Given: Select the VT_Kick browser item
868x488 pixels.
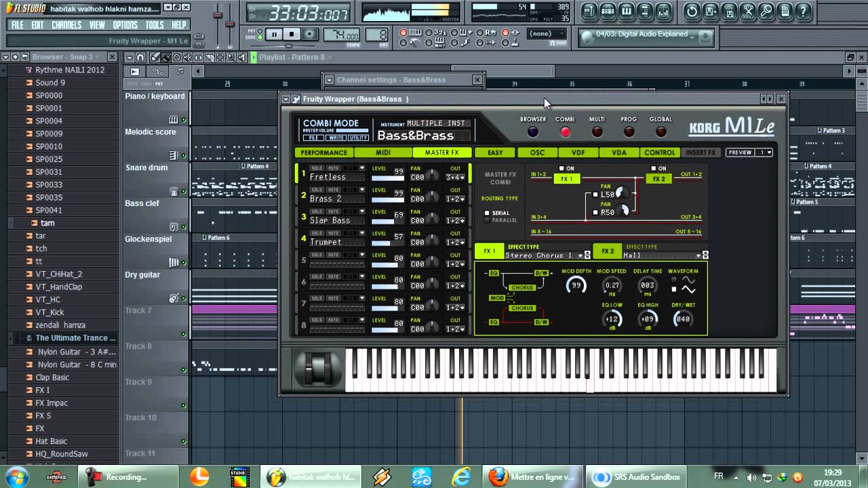Looking at the screenshot, I should tap(50, 312).
